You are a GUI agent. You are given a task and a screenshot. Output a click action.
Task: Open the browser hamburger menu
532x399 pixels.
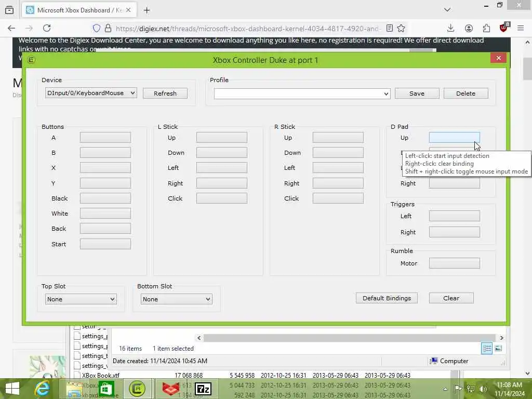tap(521, 28)
